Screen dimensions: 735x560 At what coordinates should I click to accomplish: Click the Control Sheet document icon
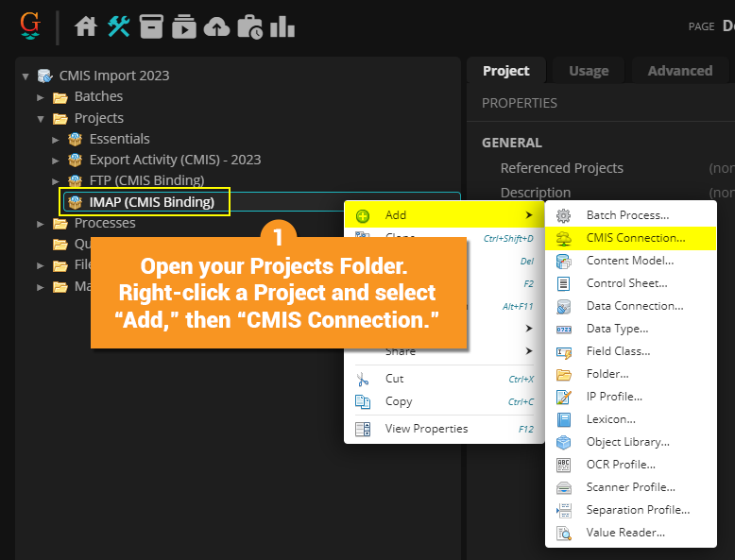[x=563, y=283]
